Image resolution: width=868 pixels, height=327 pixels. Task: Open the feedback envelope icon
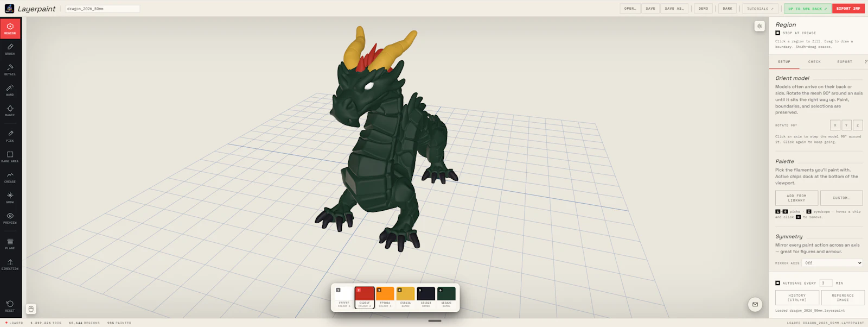pyautogui.click(x=755, y=304)
